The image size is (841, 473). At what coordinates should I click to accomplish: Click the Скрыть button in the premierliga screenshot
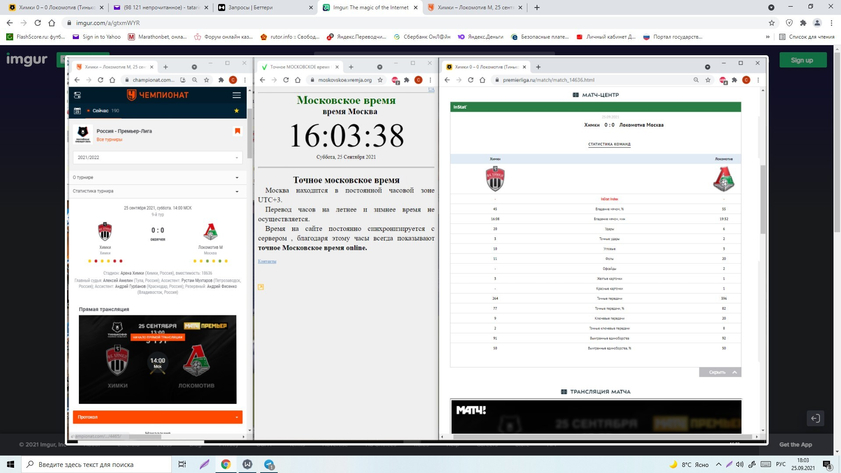(x=720, y=372)
